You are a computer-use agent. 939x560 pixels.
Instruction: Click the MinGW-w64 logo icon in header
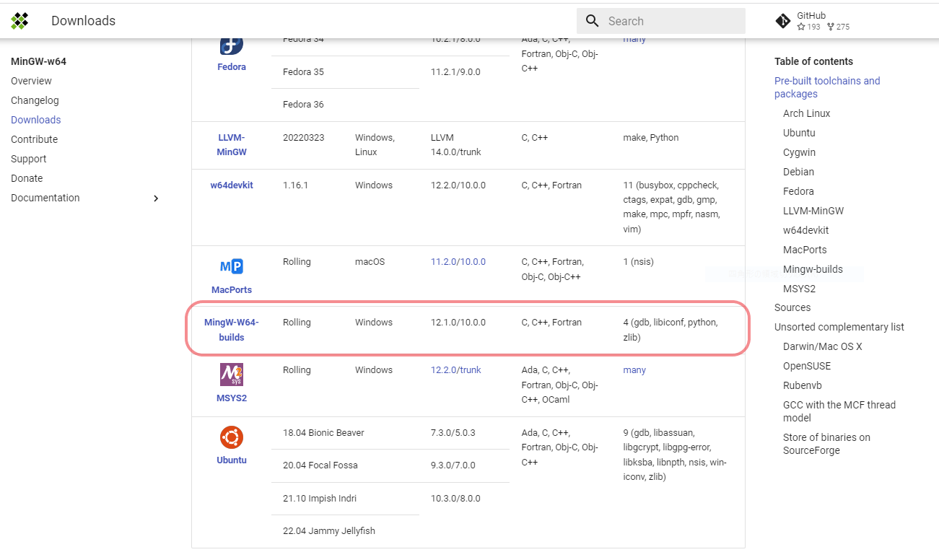(20, 21)
